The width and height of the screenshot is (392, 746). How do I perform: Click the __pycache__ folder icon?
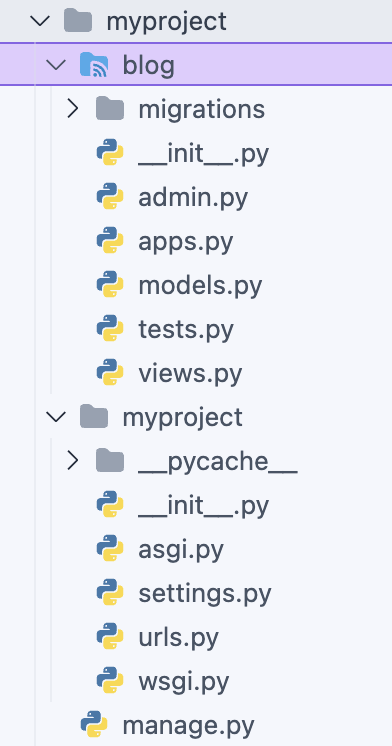110,461
